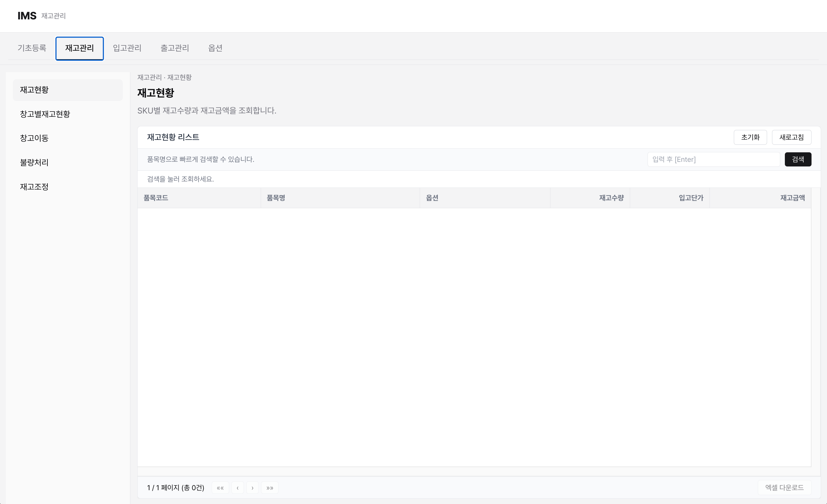Screen dimensions: 827x504
Task: Go to the first page with pagination control
Action: tap(221, 488)
